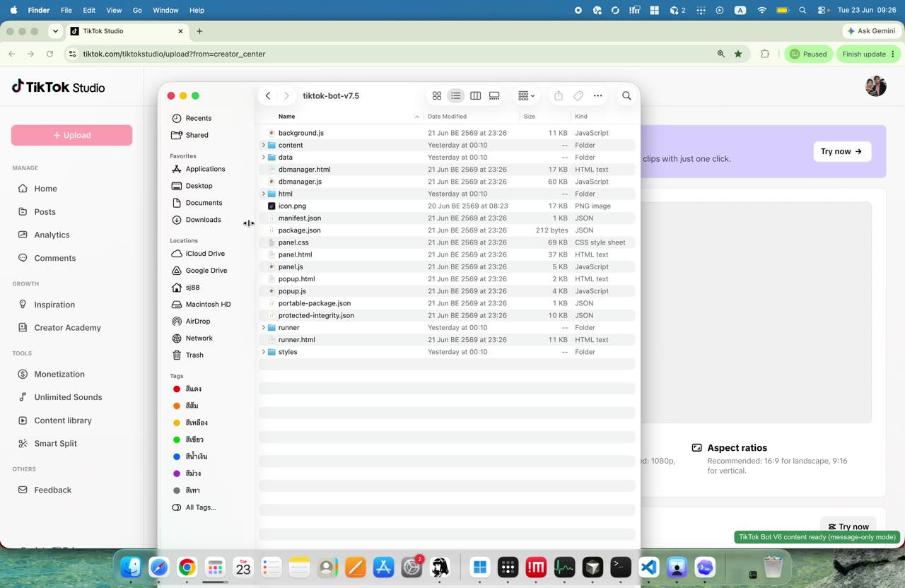Screen dimensions: 905x588
Task: Switch Finder to list view
Action: 456,96
